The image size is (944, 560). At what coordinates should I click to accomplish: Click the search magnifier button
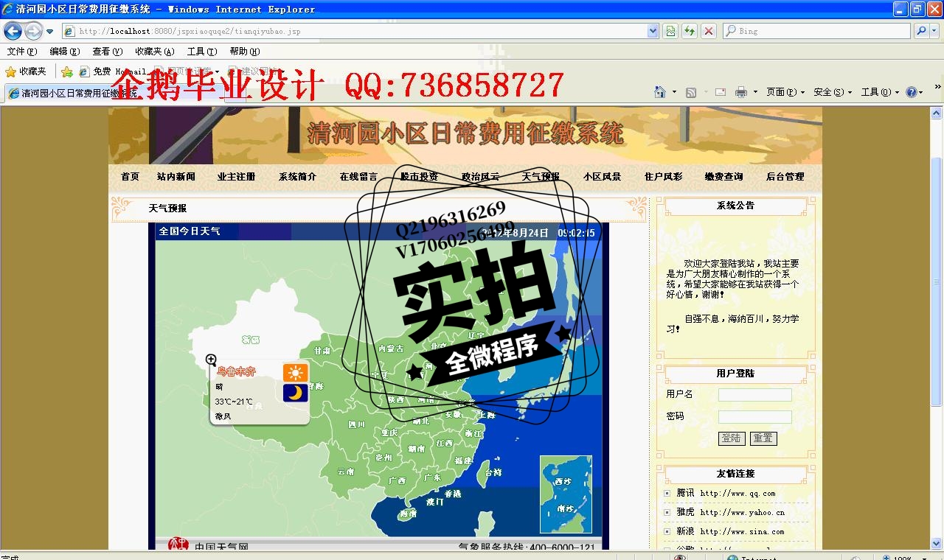point(920,31)
